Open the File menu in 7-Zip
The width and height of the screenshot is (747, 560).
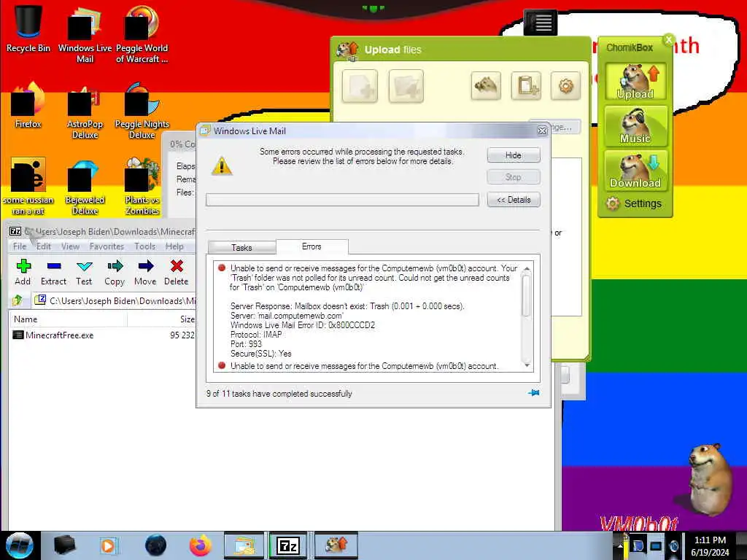point(20,246)
